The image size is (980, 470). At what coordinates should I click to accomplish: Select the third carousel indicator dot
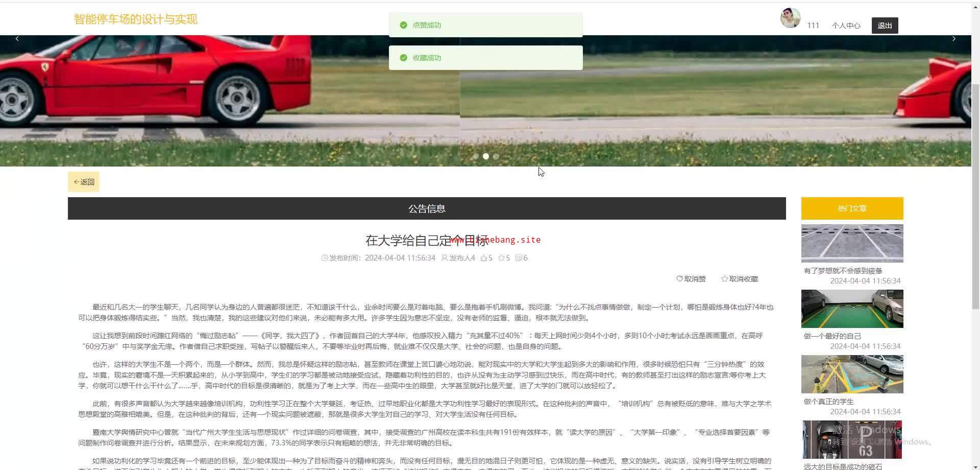pyautogui.click(x=496, y=156)
